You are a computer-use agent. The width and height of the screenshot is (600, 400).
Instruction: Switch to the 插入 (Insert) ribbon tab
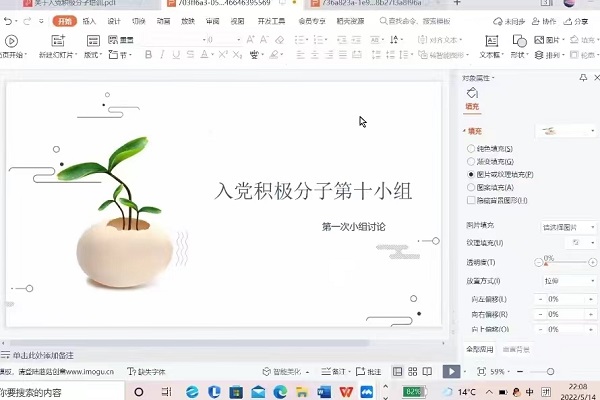[x=90, y=20]
